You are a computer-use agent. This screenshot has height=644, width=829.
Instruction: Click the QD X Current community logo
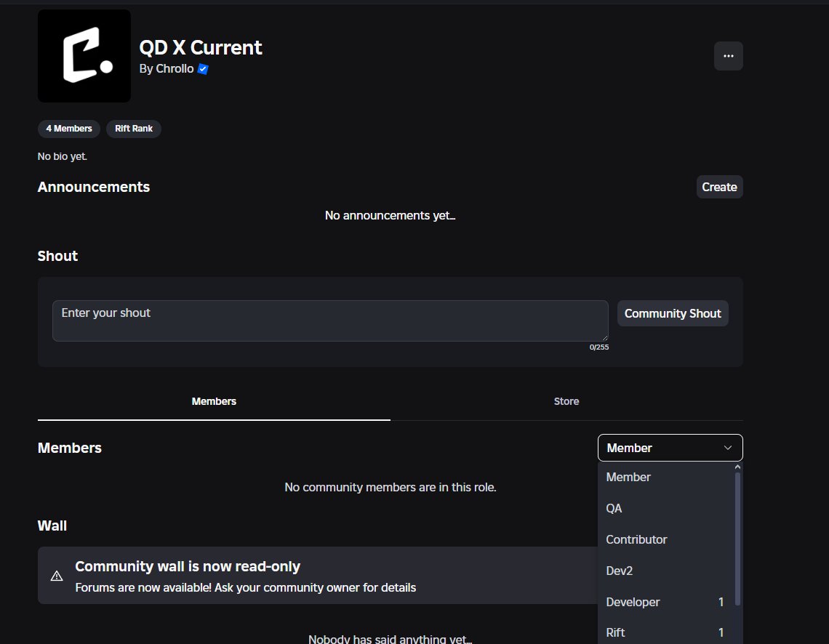[84, 56]
